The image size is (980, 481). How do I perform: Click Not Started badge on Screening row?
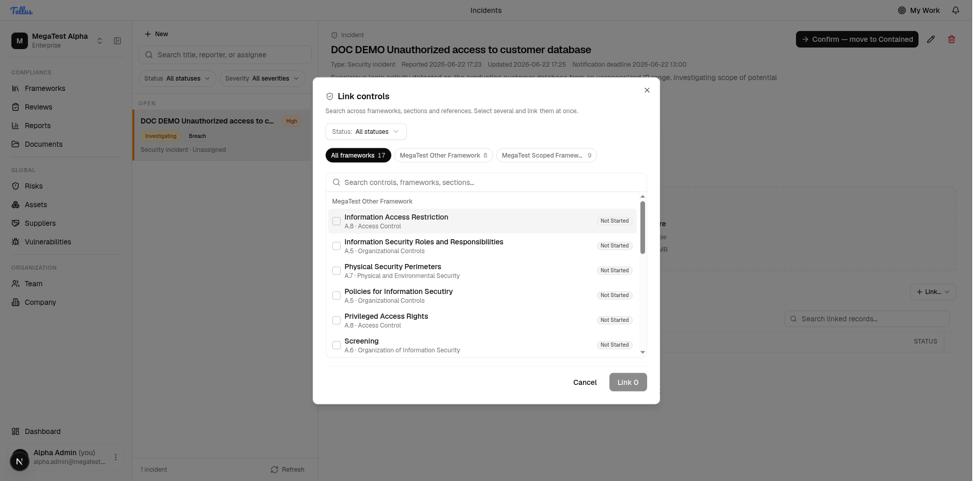click(x=615, y=345)
